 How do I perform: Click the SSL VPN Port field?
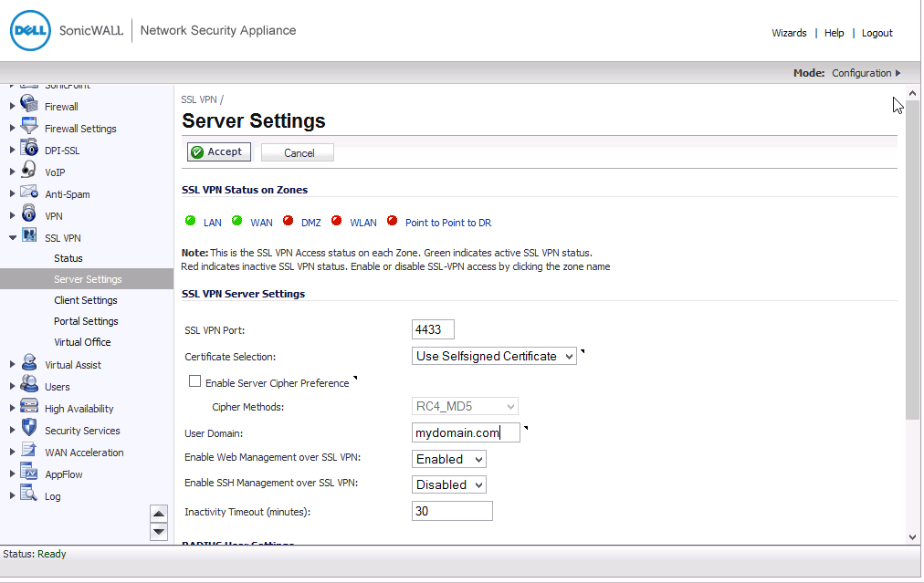433,329
